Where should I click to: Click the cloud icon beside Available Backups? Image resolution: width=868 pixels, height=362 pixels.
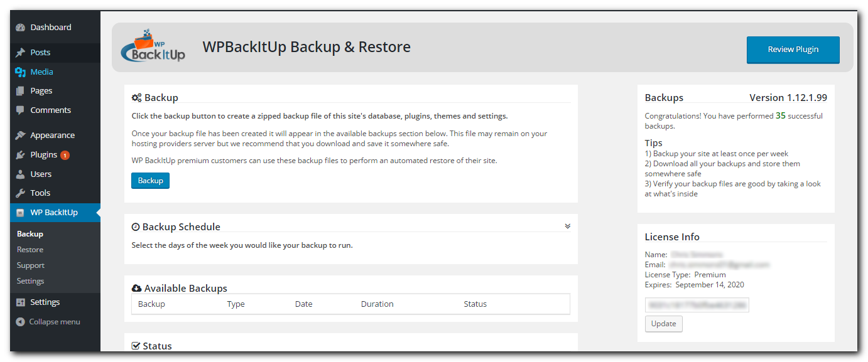point(136,287)
